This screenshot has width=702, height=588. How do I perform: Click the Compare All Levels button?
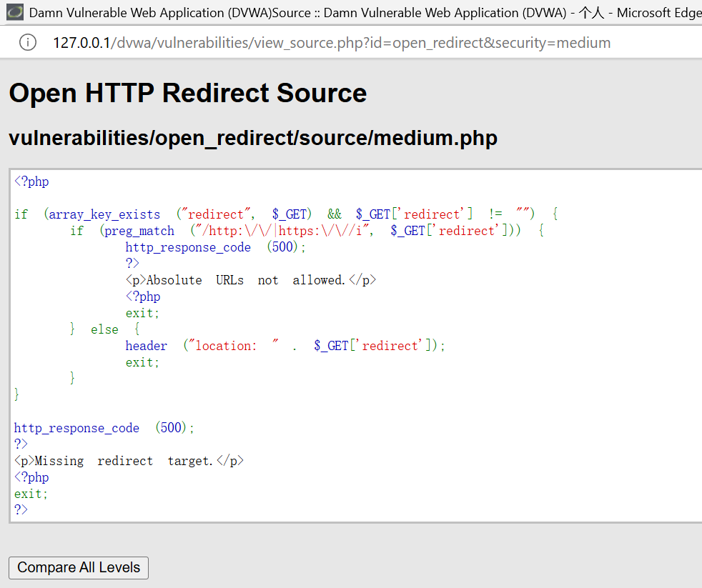(x=79, y=567)
